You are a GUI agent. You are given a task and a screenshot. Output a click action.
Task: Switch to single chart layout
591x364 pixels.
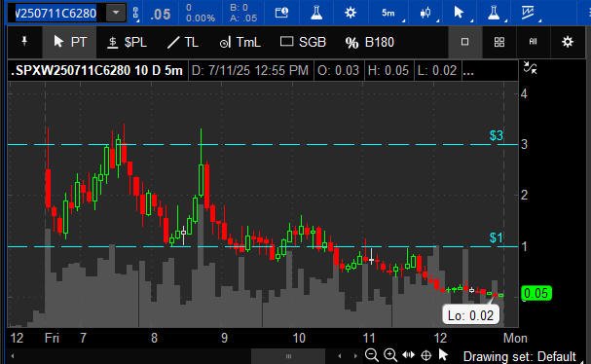point(464,42)
